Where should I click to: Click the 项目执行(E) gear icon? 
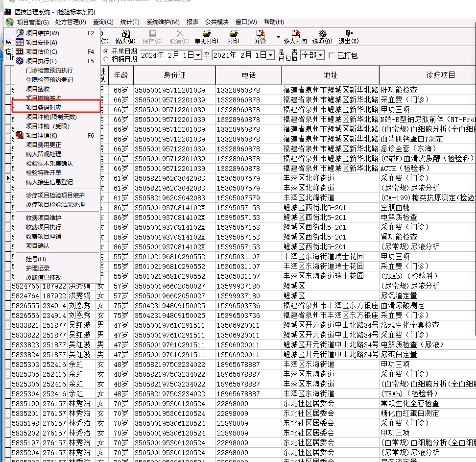pos(20,61)
